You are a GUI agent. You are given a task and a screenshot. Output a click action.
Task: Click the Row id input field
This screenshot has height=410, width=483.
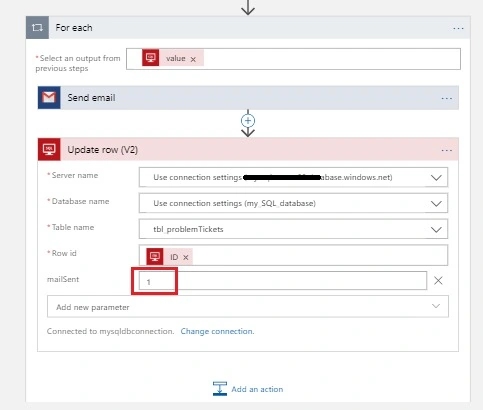(x=293, y=255)
